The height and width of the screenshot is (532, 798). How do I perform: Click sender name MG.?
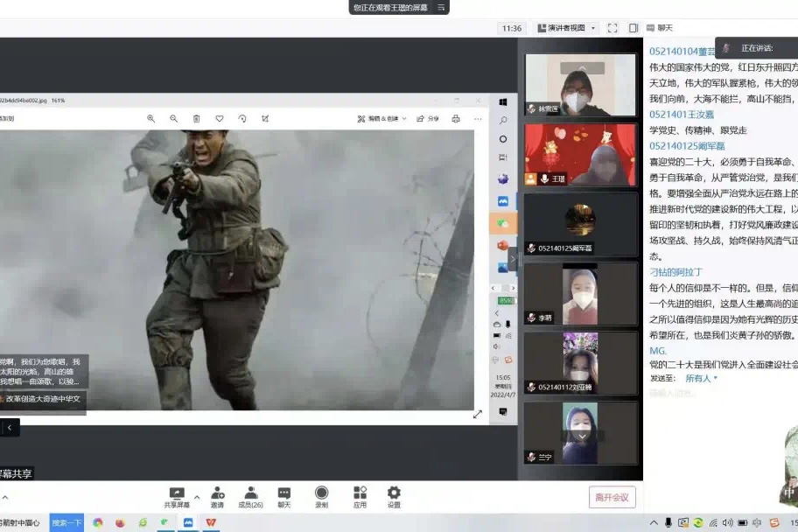coord(657,351)
